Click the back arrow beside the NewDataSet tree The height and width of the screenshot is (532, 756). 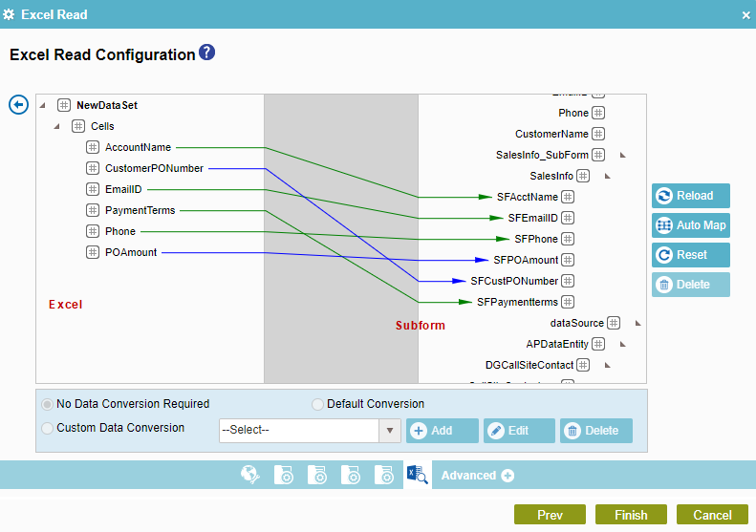pos(18,104)
